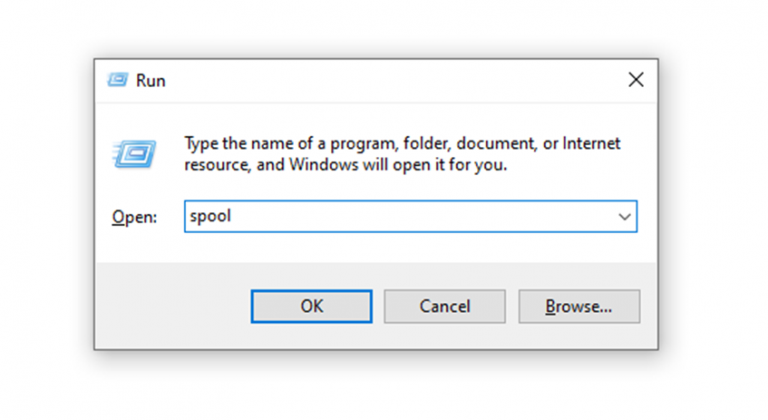Click the small Run icon in title bar
Image resolution: width=768 pixels, height=420 pixels.
click(x=118, y=80)
